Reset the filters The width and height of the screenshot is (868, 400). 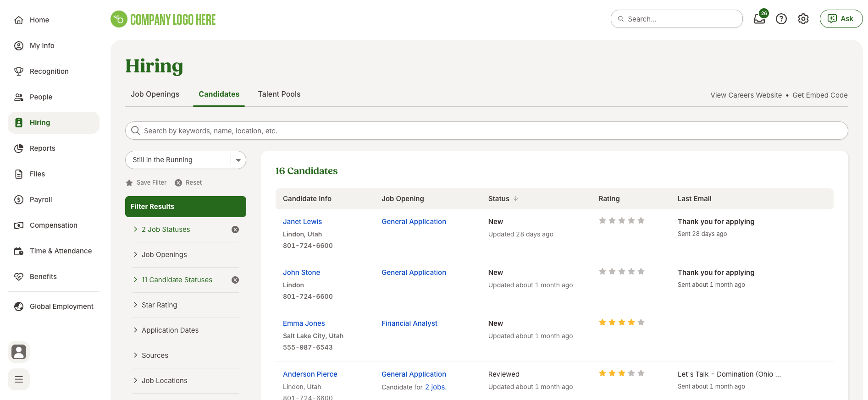pyautogui.click(x=188, y=183)
